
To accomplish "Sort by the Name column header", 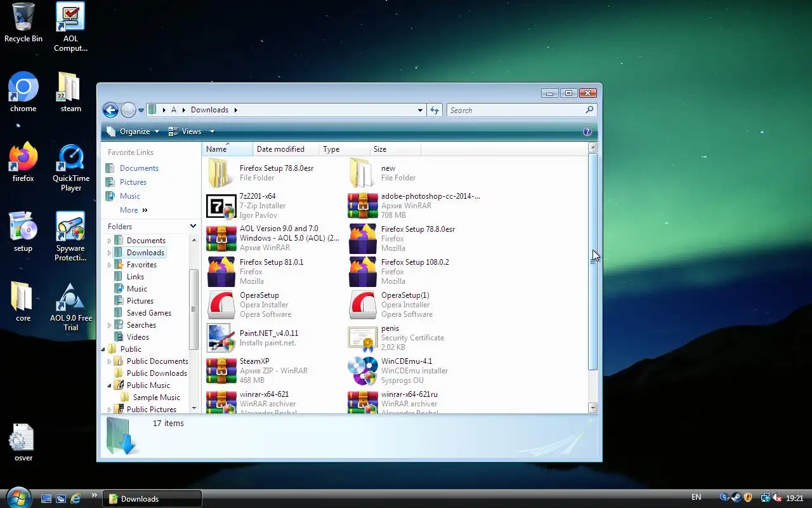I will 228,149.
